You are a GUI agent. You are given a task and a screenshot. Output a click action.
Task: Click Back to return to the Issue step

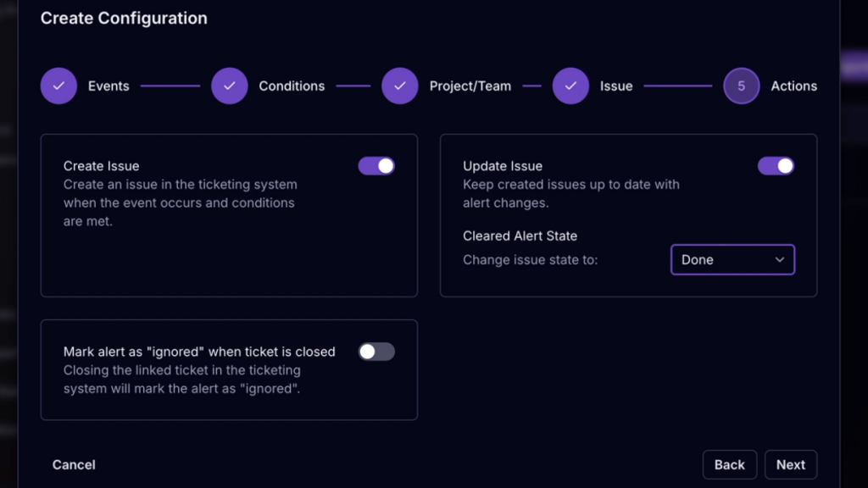[x=729, y=464]
